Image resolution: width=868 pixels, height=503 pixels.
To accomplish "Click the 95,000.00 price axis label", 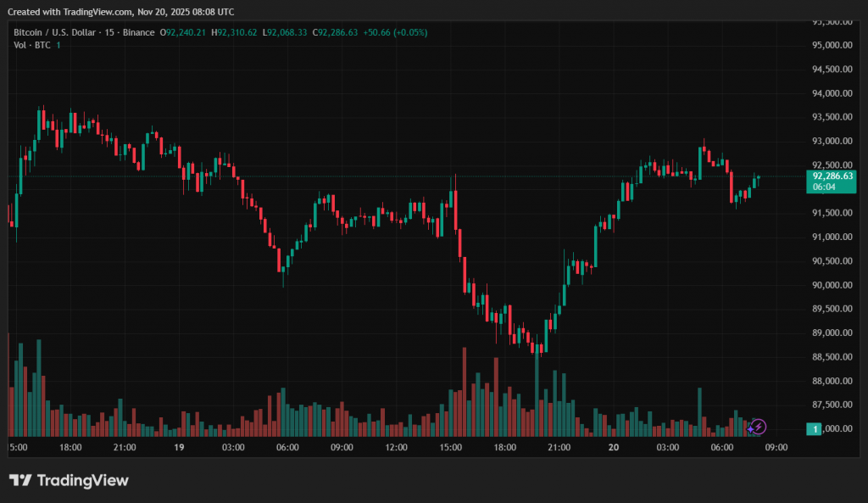I will pos(832,45).
